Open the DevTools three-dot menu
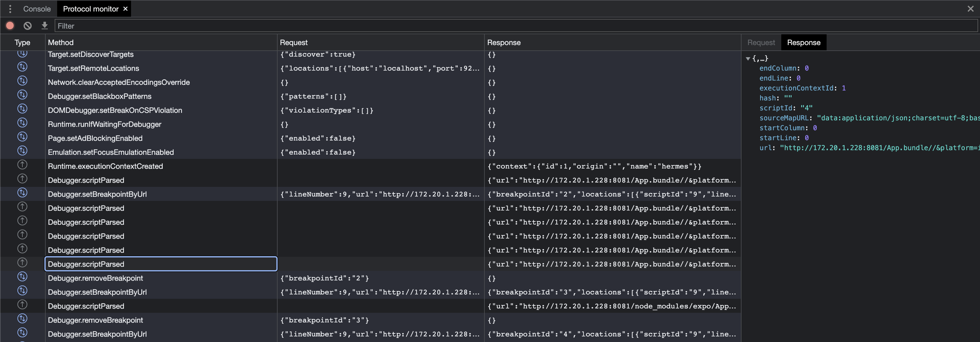Image resolution: width=980 pixels, height=342 pixels. tap(10, 9)
